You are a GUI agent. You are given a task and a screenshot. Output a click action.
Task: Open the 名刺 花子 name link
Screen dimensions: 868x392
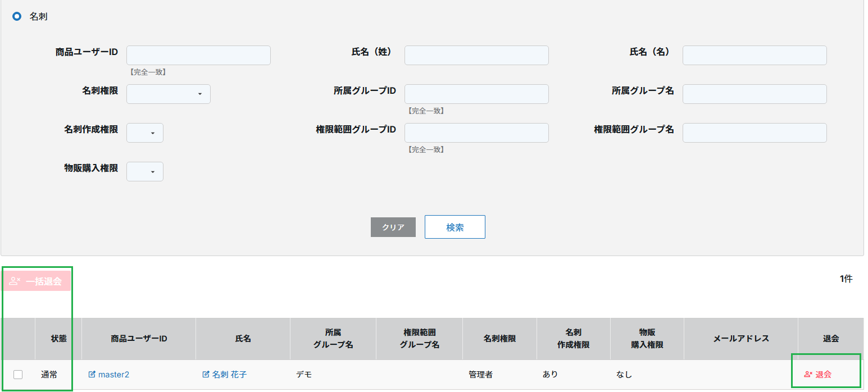pyautogui.click(x=229, y=375)
